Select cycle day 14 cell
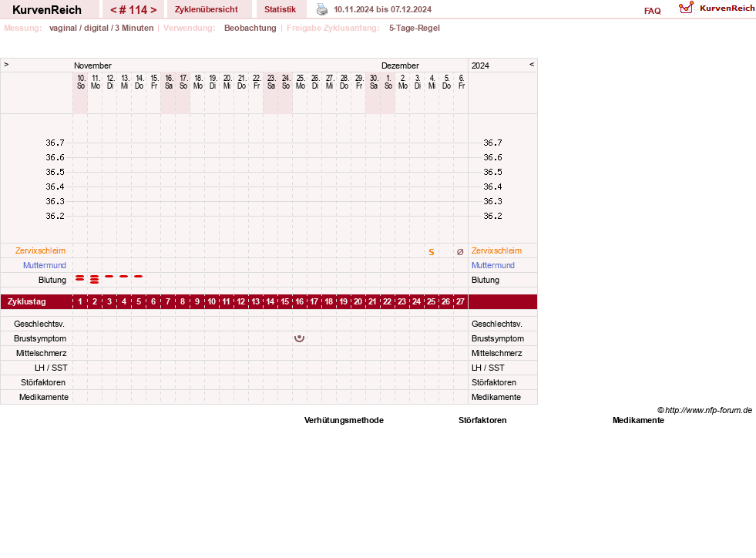 click(x=270, y=301)
